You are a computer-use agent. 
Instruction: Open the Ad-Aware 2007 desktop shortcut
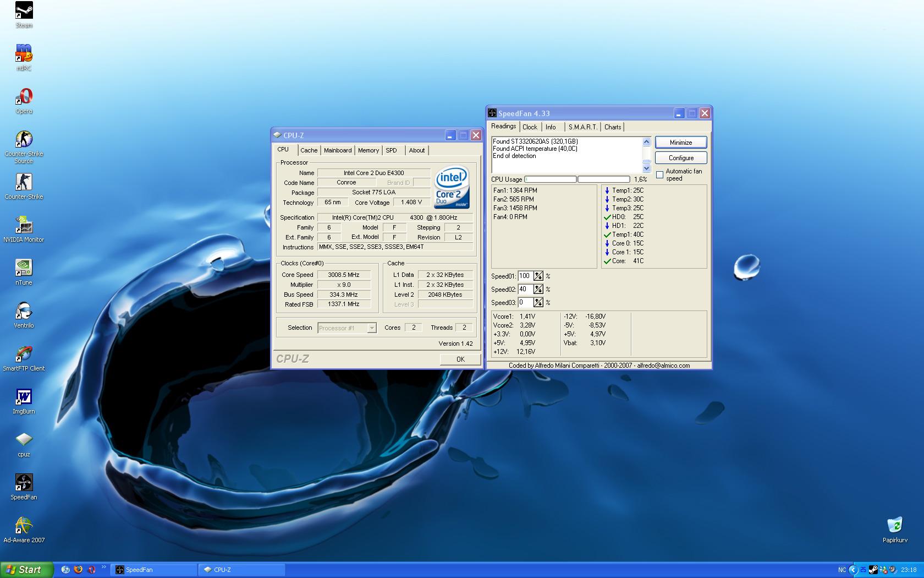click(x=24, y=530)
